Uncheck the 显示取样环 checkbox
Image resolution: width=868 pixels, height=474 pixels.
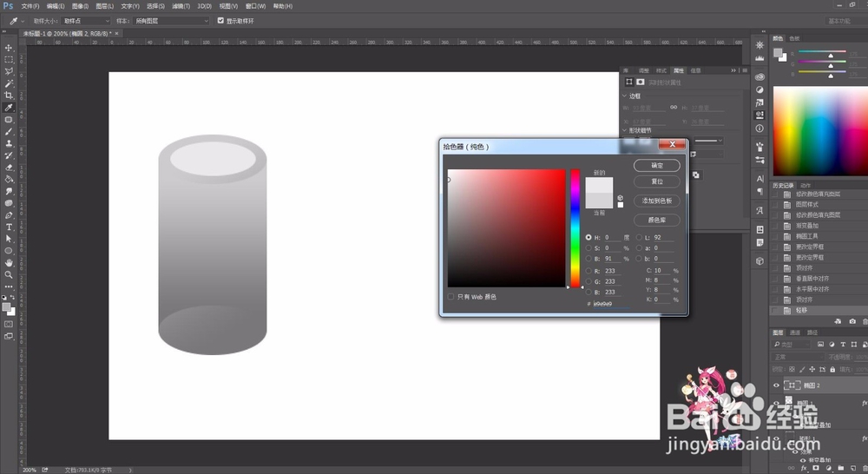click(x=220, y=21)
